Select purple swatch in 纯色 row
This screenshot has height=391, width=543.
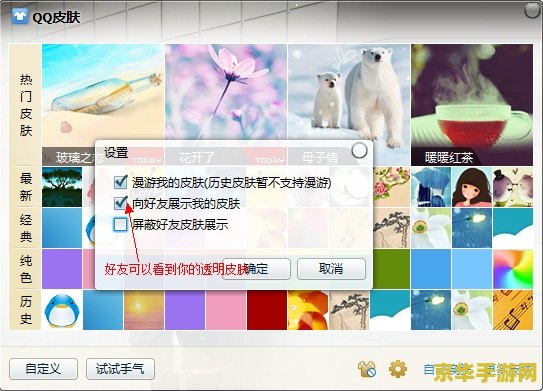click(x=62, y=269)
